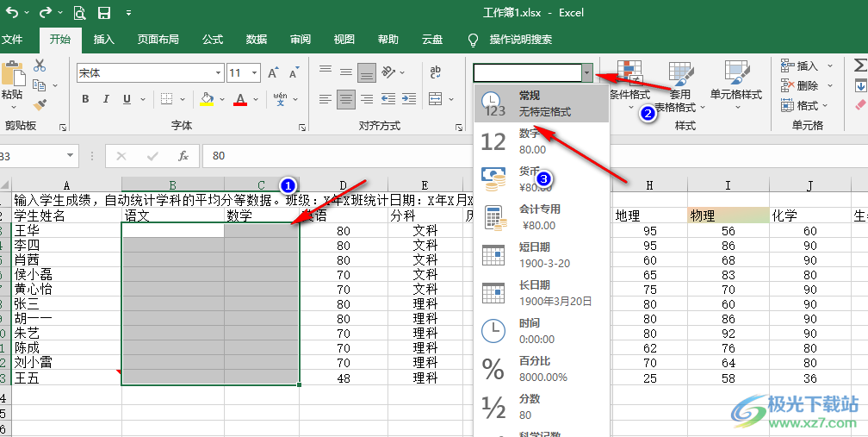The image size is (868, 437).
Task: Open the font color dropdown arrow
Action: point(256,100)
